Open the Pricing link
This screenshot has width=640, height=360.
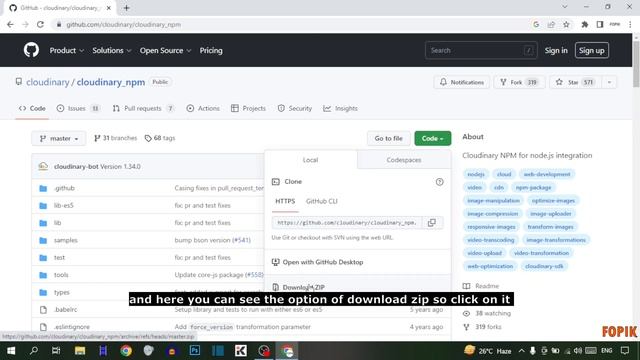click(211, 50)
